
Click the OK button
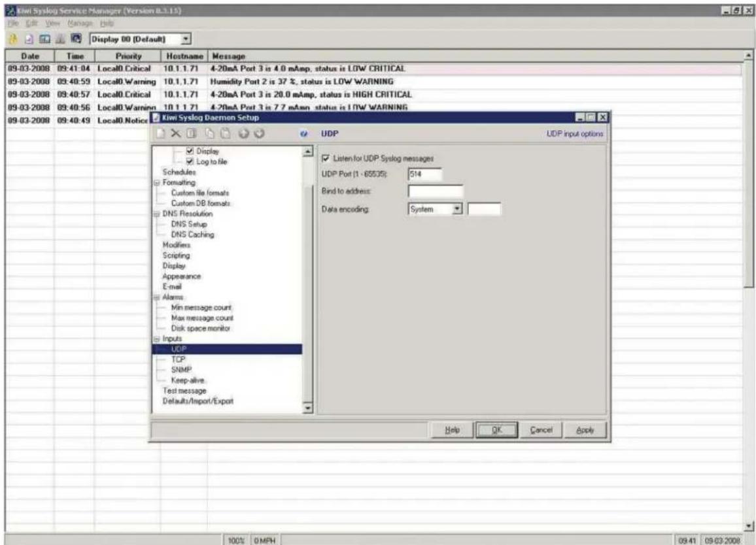pos(496,430)
